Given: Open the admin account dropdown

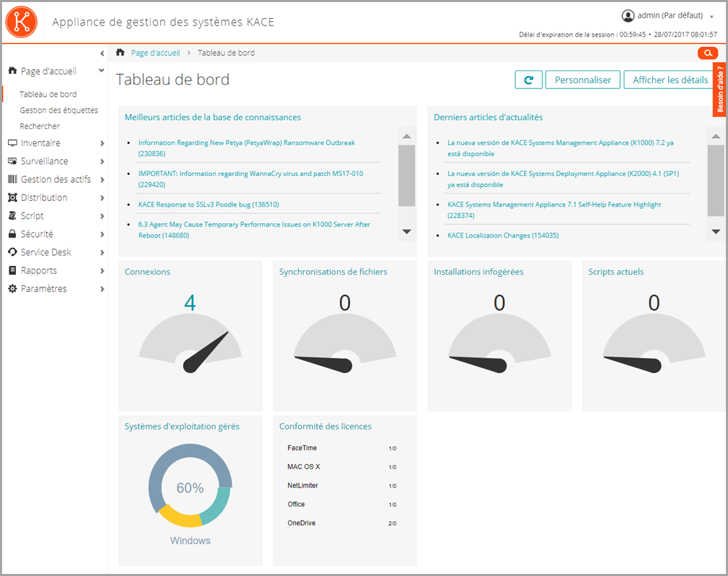Looking at the screenshot, I should [x=668, y=15].
